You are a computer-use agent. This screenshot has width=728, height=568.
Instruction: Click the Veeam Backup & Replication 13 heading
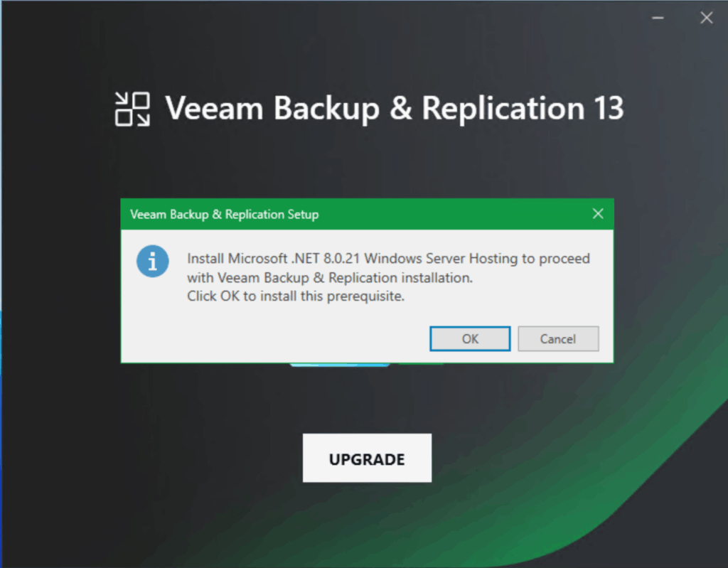click(395, 109)
